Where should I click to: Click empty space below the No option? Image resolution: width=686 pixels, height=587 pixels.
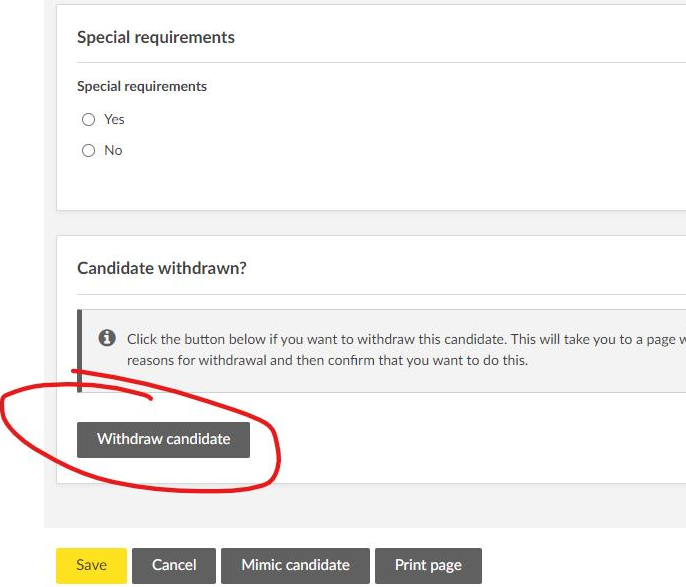[300, 185]
